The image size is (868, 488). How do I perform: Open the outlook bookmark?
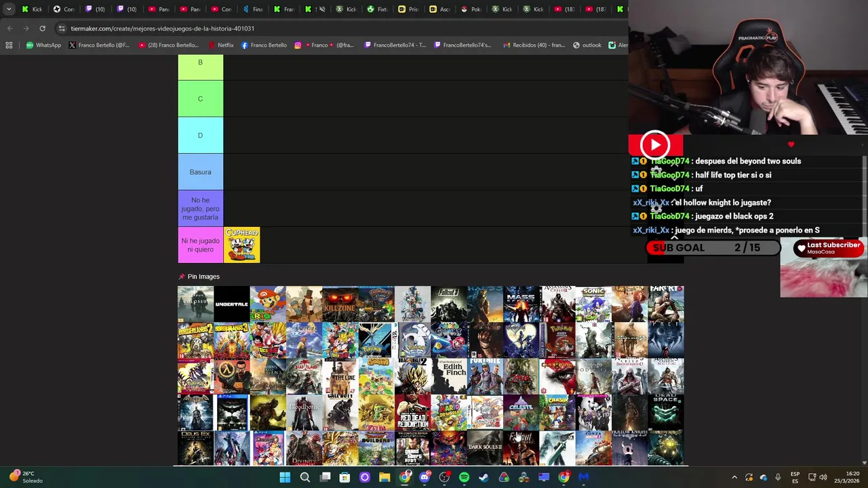click(587, 45)
